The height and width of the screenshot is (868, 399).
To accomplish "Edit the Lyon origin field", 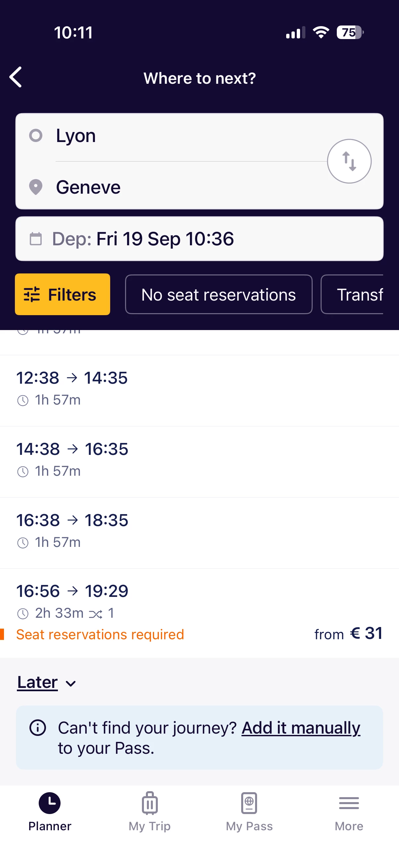I will point(189,136).
